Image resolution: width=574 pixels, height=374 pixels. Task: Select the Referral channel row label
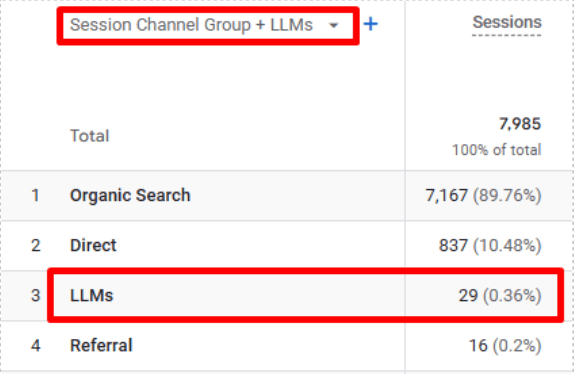click(101, 345)
